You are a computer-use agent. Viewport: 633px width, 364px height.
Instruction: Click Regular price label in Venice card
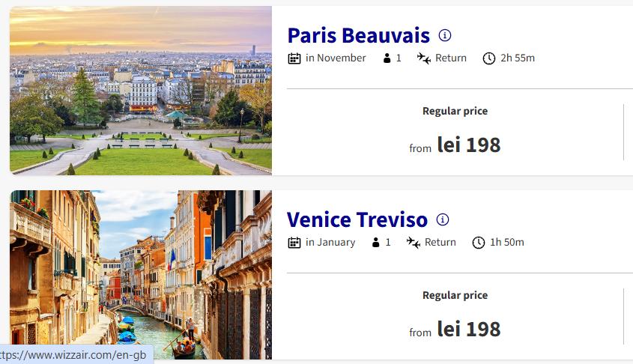point(455,295)
